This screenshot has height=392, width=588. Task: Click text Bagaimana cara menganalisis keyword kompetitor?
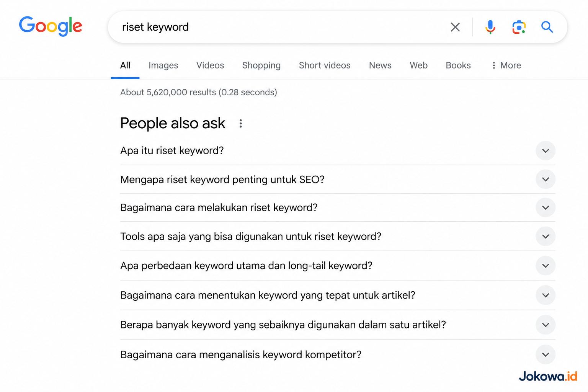tap(241, 355)
